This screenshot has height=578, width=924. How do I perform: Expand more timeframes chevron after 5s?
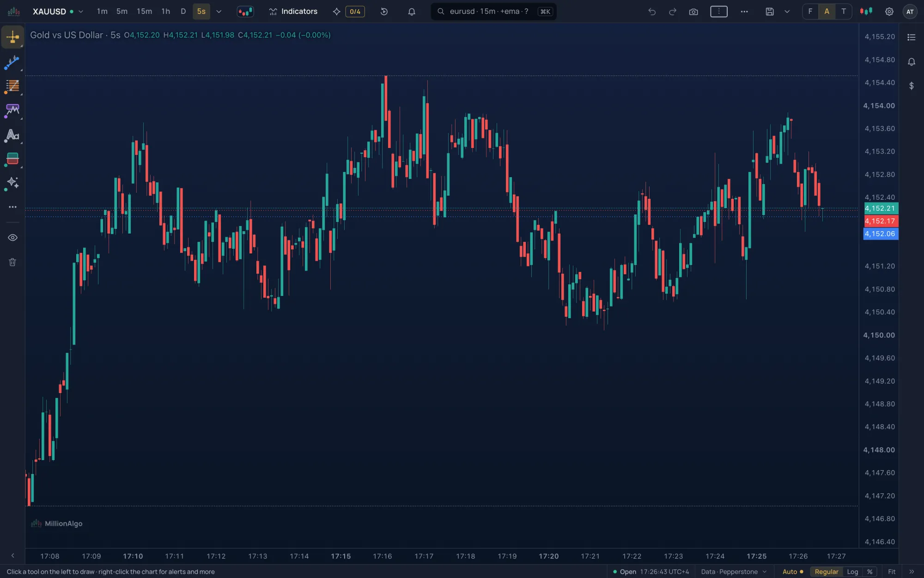[219, 12]
